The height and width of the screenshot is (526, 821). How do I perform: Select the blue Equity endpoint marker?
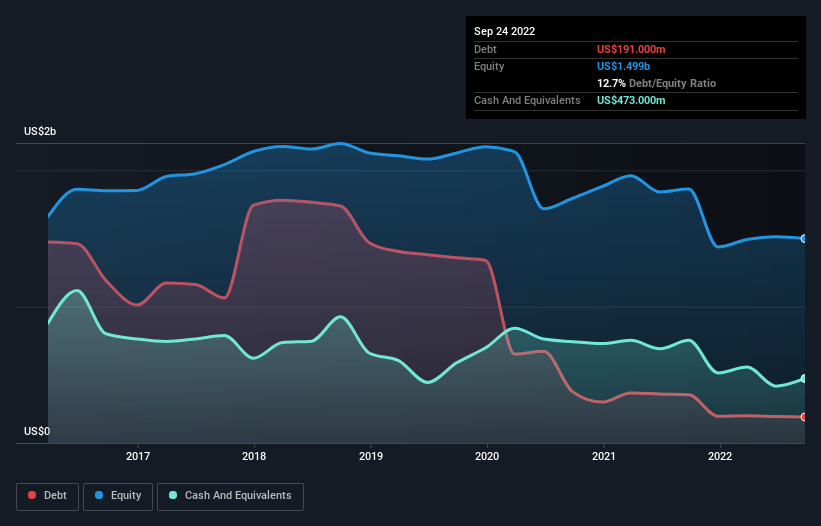pyautogui.click(x=804, y=239)
